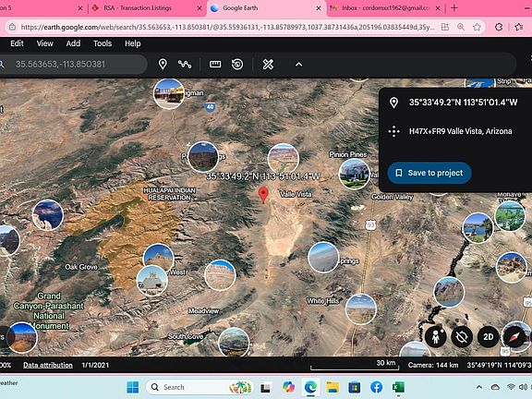
Task: Add a placemark with the pin tool
Action: [163, 64]
